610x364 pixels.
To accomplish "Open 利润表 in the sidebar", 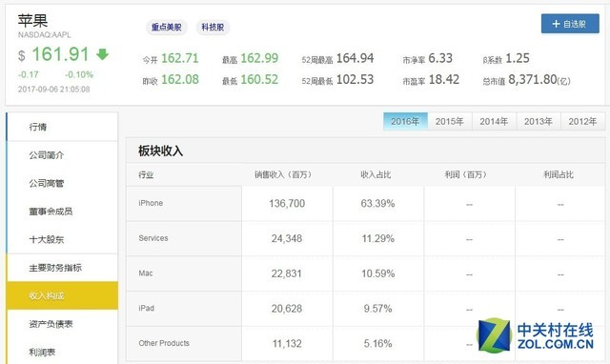I will click(62, 352).
